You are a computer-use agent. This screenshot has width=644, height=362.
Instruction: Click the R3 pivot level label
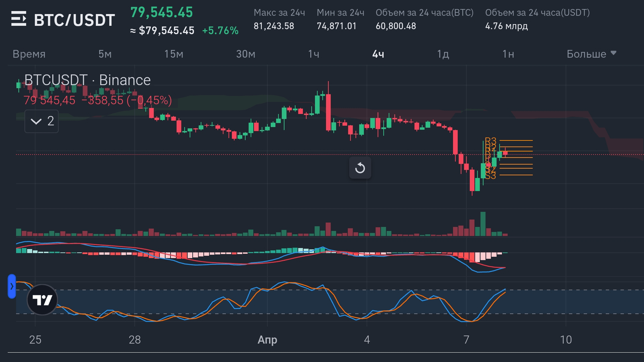pos(491,140)
